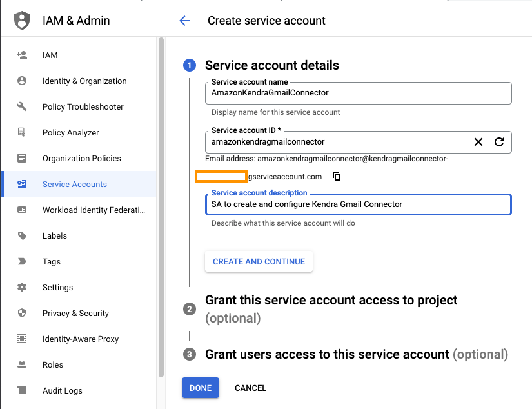Click the back arrow beside Create service account
The height and width of the screenshot is (409, 532).
(184, 21)
